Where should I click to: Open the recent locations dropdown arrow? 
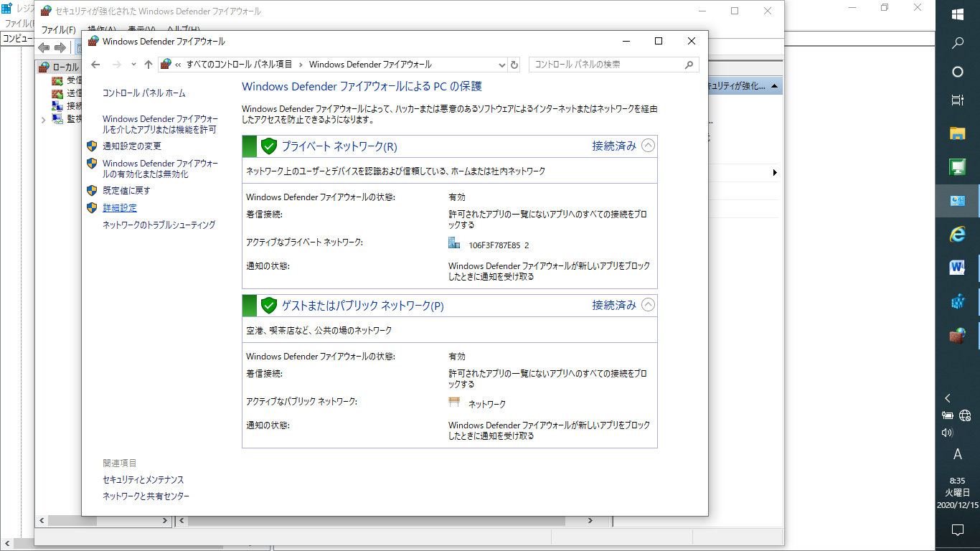point(133,65)
